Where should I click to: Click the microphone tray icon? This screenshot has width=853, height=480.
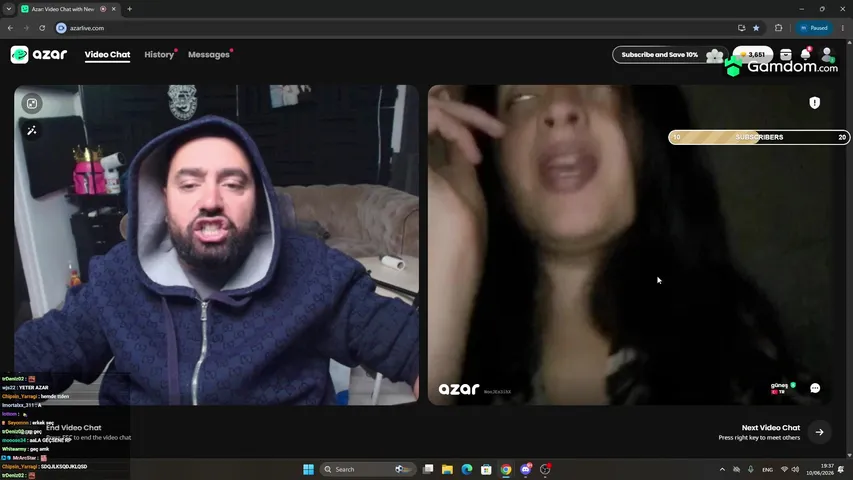click(751, 469)
